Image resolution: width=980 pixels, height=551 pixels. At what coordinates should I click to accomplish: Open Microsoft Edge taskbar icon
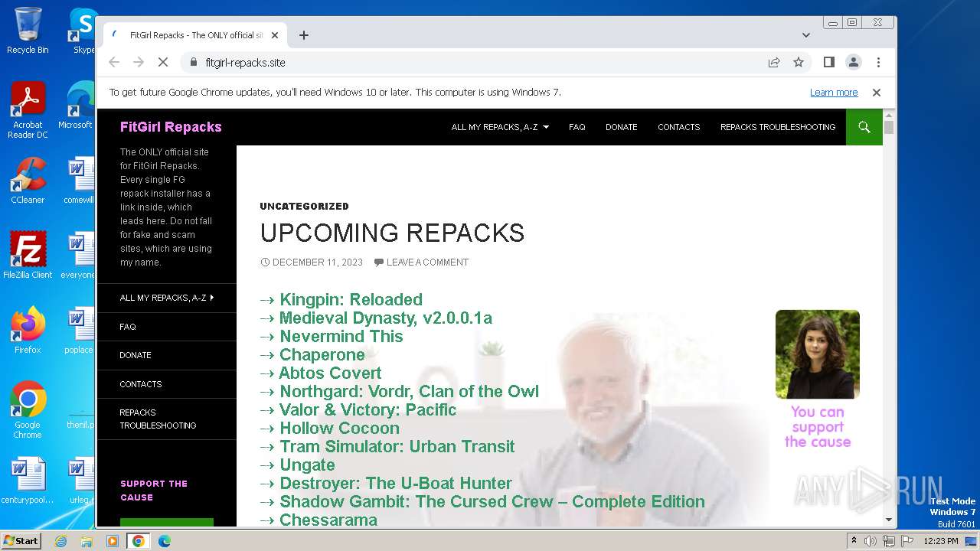(165, 541)
